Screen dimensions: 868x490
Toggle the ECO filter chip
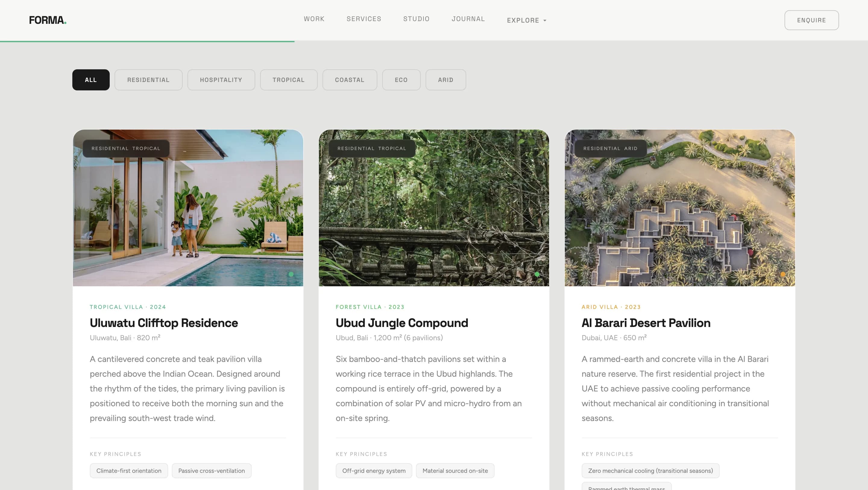click(401, 80)
